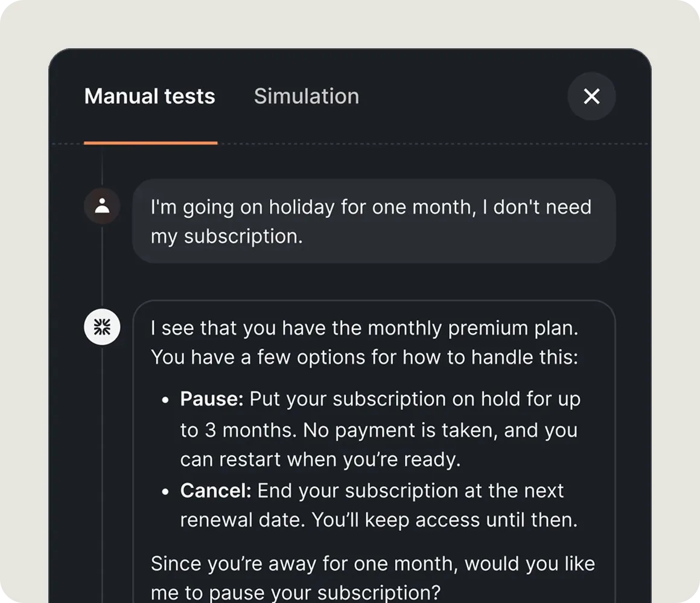The width and height of the screenshot is (700, 603).
Task: Switch to the Simulation tab
Action: 307,96
